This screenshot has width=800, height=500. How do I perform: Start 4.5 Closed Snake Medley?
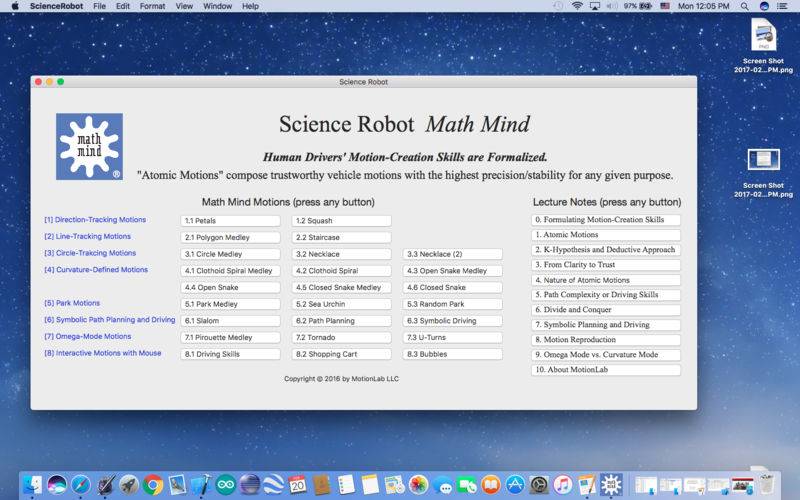click(341, 287)
